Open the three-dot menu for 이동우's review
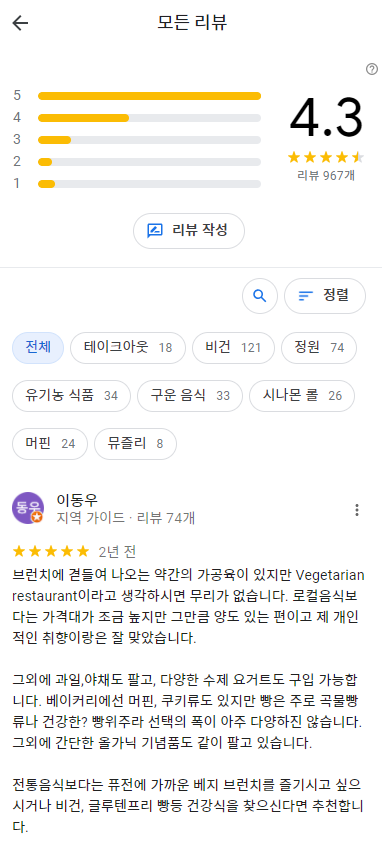382x841 pixels. pos(357,510)
